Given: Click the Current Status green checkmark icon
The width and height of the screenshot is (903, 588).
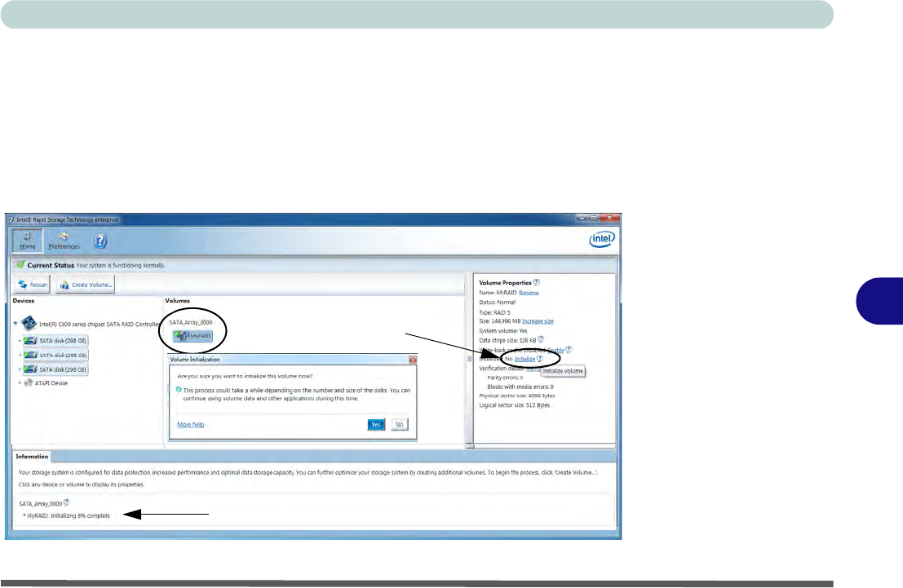Looking at the screenshot, I should point(20,264).
